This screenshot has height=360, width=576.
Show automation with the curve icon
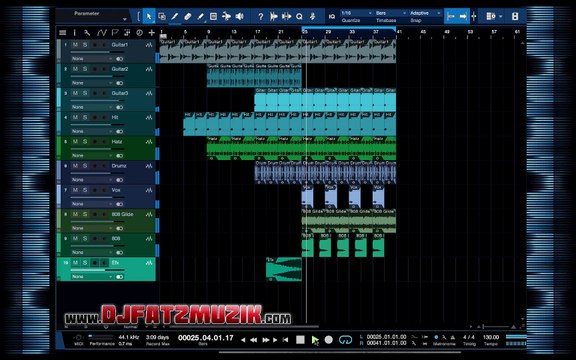click(101, 33)
